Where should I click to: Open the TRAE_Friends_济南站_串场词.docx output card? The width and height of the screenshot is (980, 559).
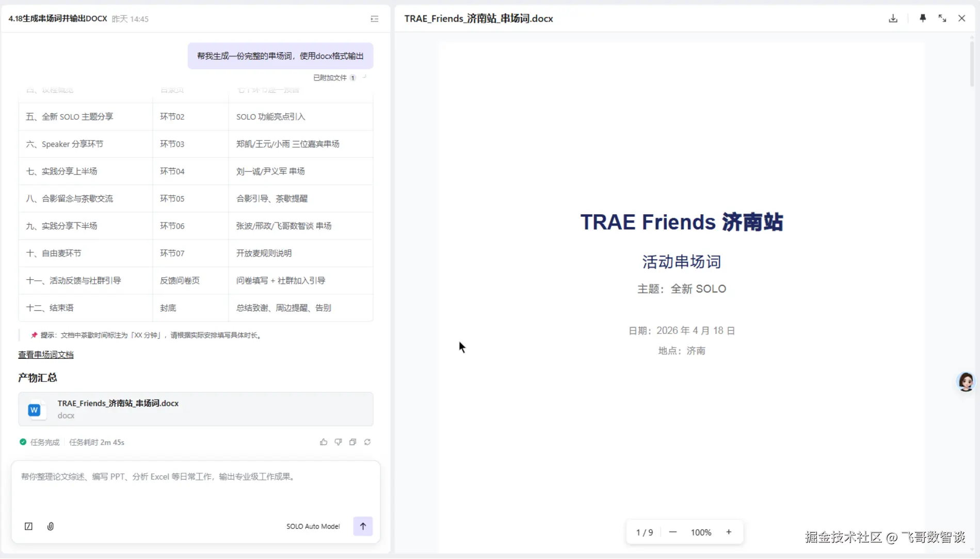coord(196,409)
